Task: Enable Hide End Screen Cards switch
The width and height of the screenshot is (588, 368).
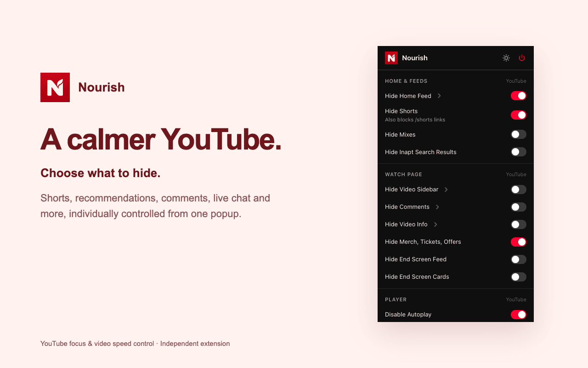Action: tap(519, 277)
